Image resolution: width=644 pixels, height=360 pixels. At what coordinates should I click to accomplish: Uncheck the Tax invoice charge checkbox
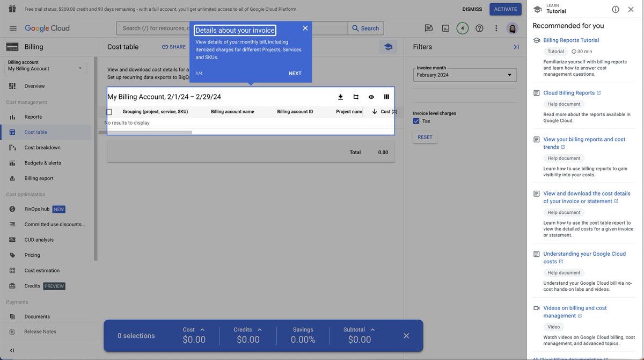point(416,121)
